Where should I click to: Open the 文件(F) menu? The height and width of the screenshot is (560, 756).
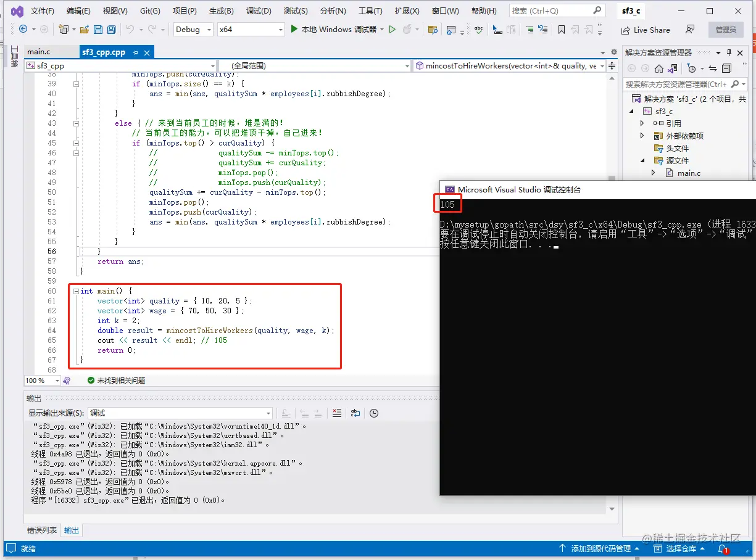point(42,11)
